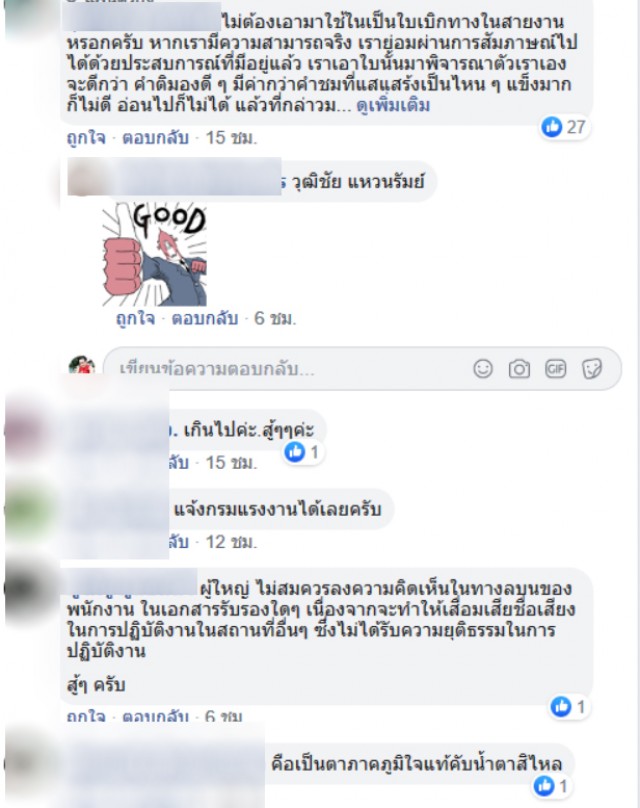Viewport: 640px width, 808px height.
Task: Open tagged name วุฒิชัย แหวนรัมย์
Action: 359,182
